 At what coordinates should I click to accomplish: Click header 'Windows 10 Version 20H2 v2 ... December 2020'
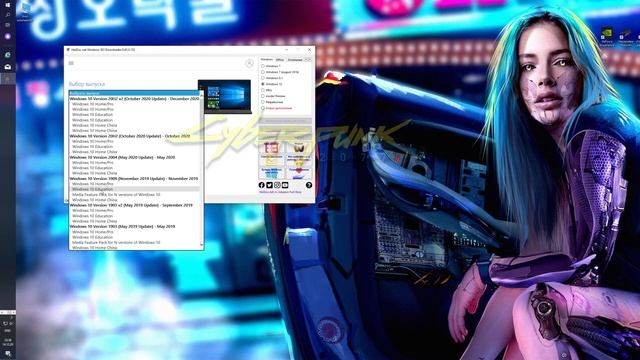click(134, 99)
